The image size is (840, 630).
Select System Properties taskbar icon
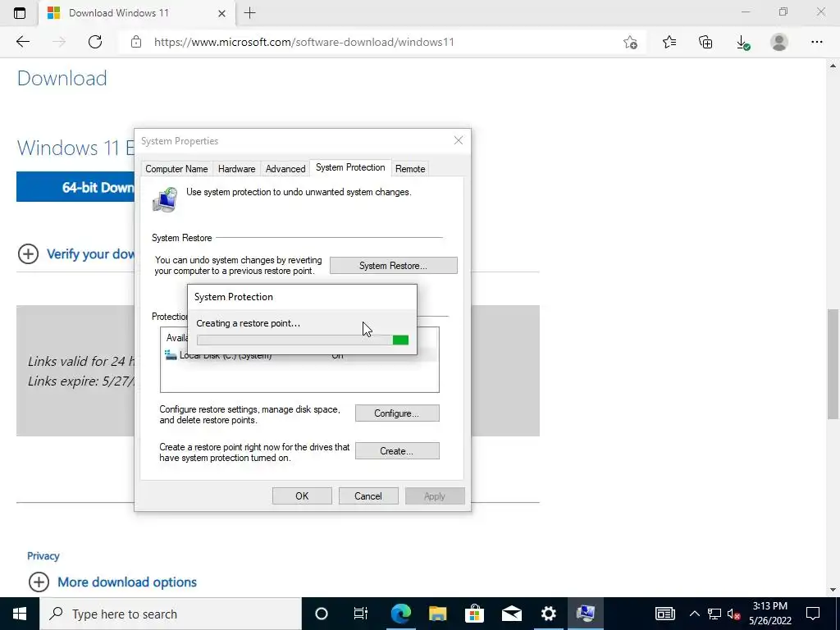[586, 614]
